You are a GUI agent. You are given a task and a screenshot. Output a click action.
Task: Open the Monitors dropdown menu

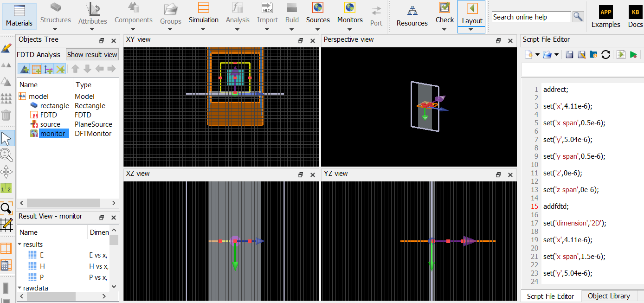pos(350,30)
